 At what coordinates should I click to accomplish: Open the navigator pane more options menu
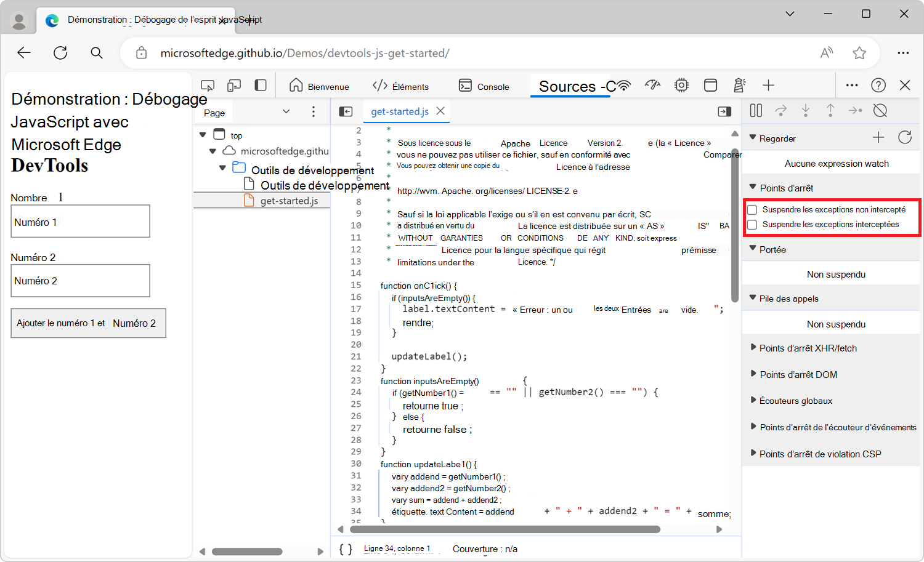click(314, 111)
